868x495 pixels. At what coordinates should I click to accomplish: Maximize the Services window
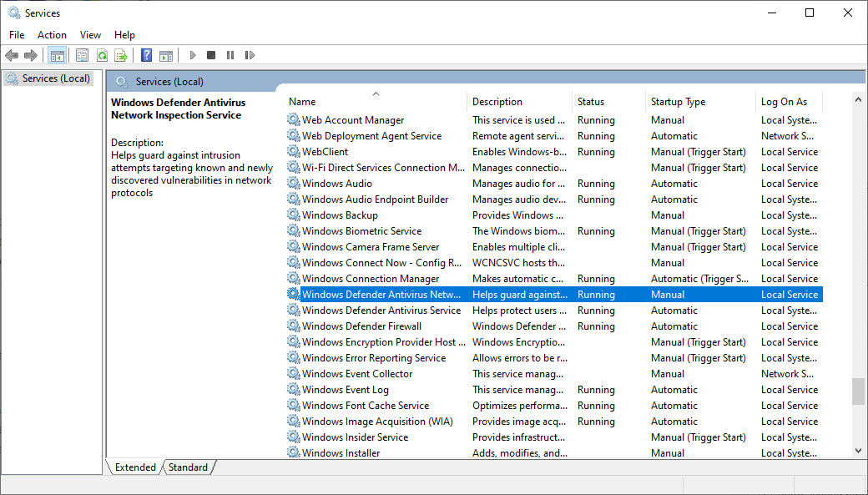click(810, 13)
